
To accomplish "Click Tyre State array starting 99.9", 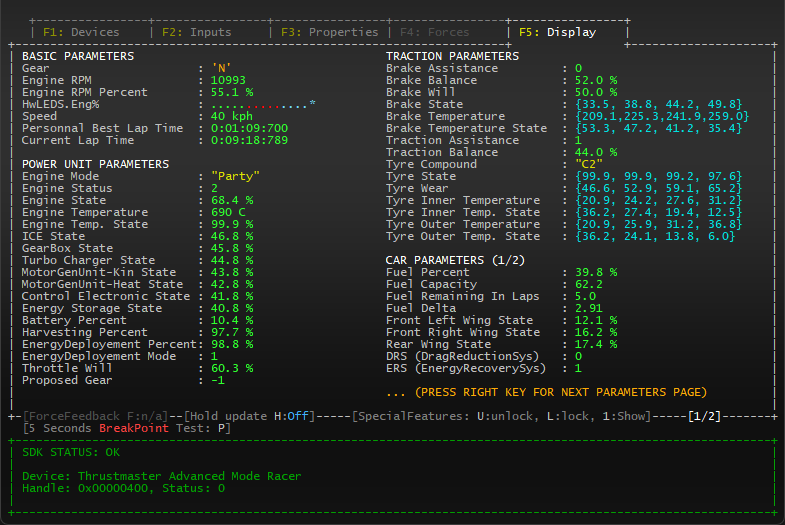I will point(659,176).
